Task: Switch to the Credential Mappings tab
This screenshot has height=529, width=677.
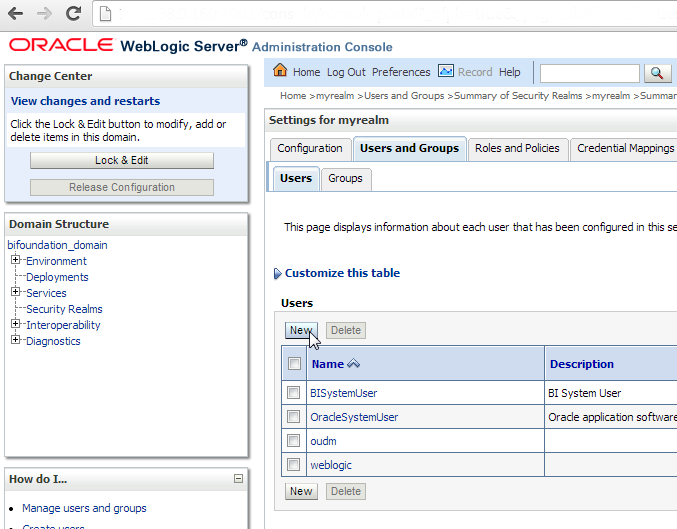Action: pyautogui.click(x=625, y=149)
